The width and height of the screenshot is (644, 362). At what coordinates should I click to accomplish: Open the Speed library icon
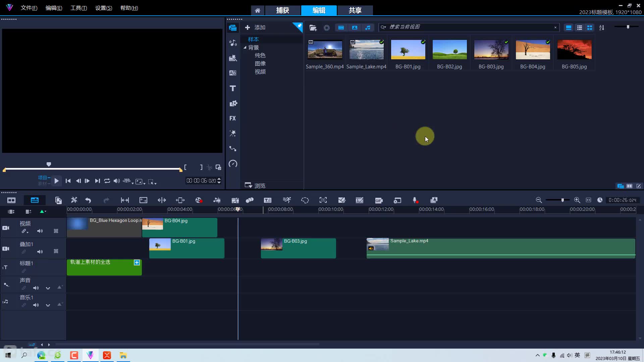coord(233,164)
